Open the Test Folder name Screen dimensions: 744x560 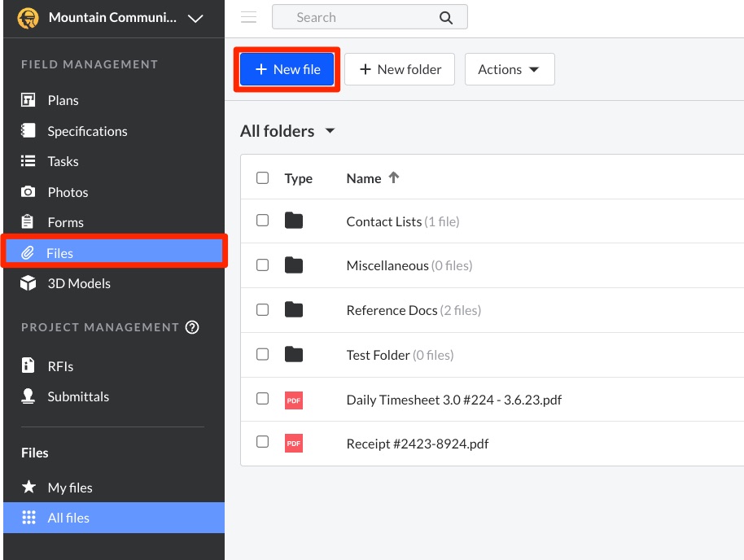(x=378, y=355)
